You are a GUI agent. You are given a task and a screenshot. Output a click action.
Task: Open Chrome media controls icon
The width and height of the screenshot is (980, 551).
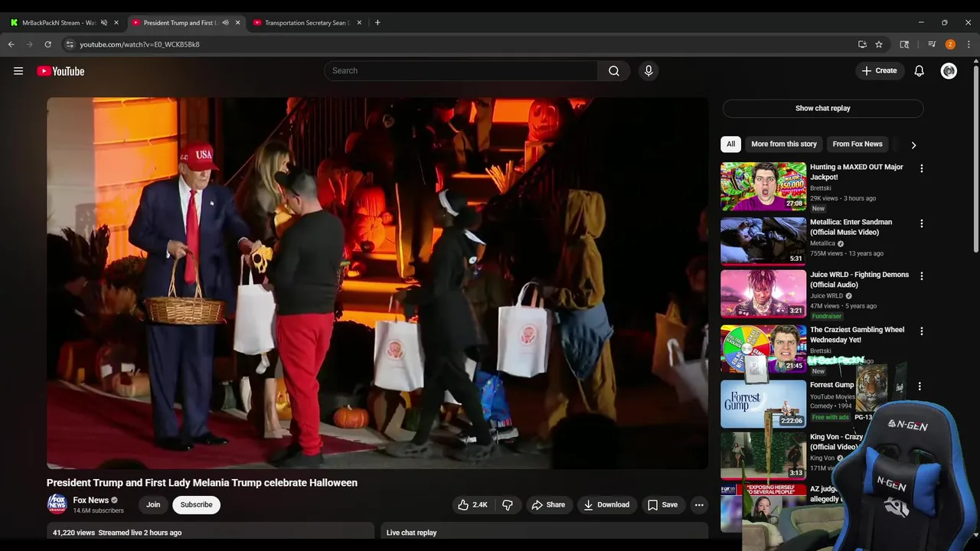pyautogui.click(x=932, y=44)
